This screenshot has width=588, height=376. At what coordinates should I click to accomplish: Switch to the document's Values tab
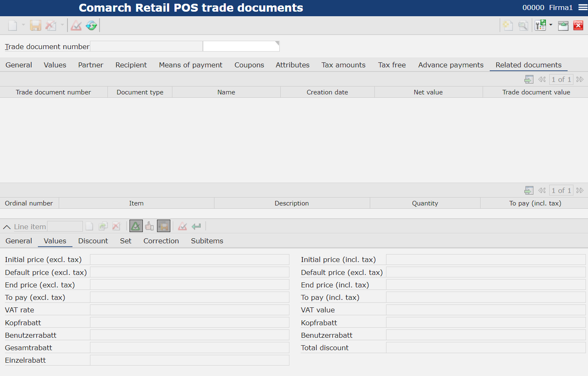click(55, 65)
